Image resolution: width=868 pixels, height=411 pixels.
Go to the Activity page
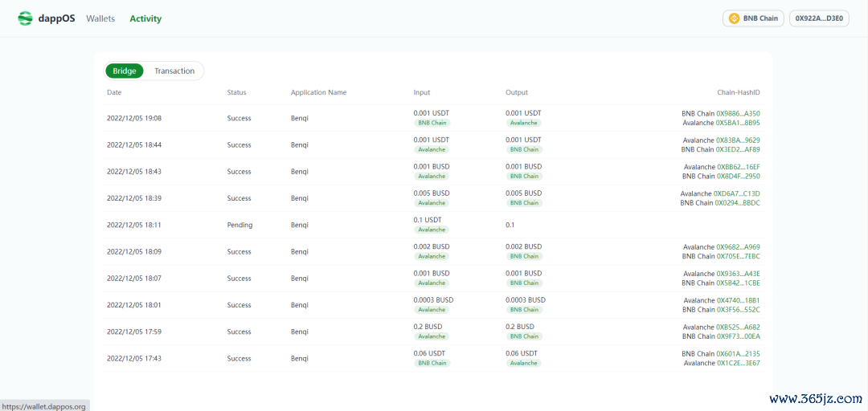[145, 18]
